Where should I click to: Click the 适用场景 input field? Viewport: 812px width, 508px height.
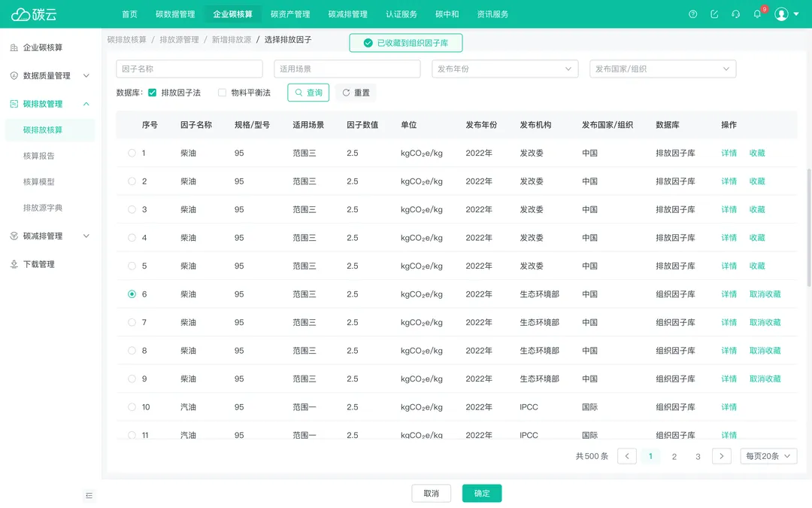(x=347, y=69)
